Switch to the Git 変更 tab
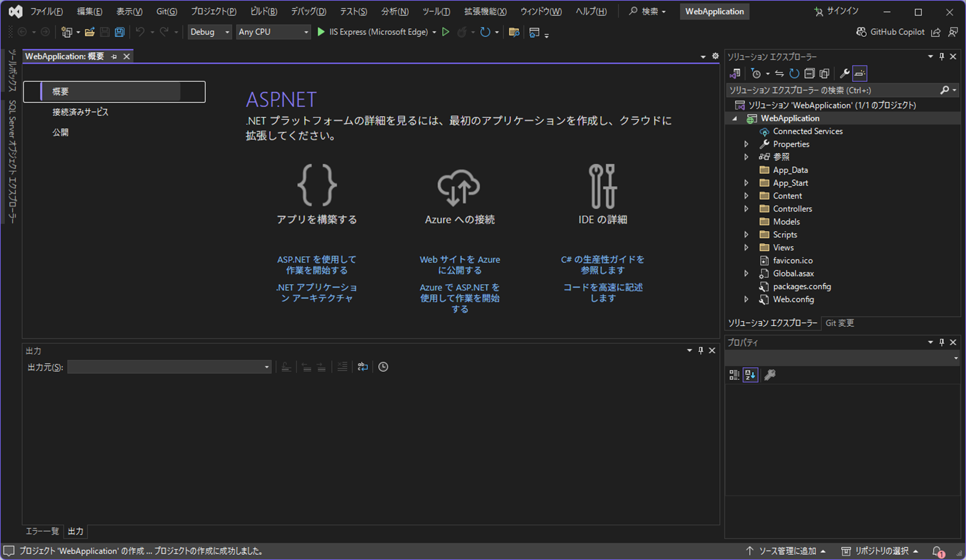 [x=840, y=323]
